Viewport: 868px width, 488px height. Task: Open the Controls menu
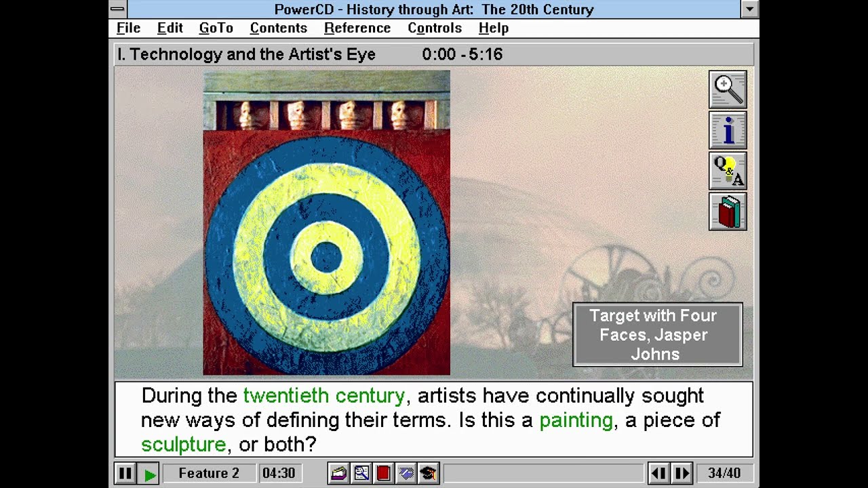click(x=435, y=28)
